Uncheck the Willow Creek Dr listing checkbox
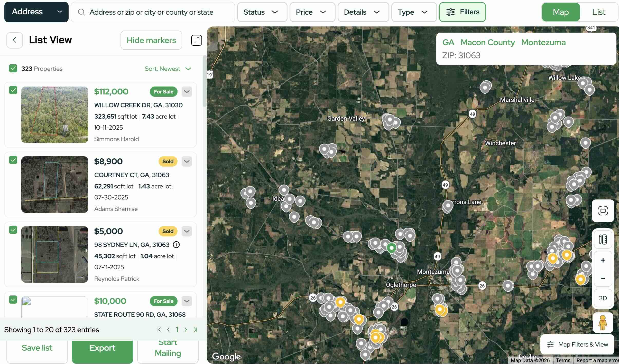 tap(13, 90)
